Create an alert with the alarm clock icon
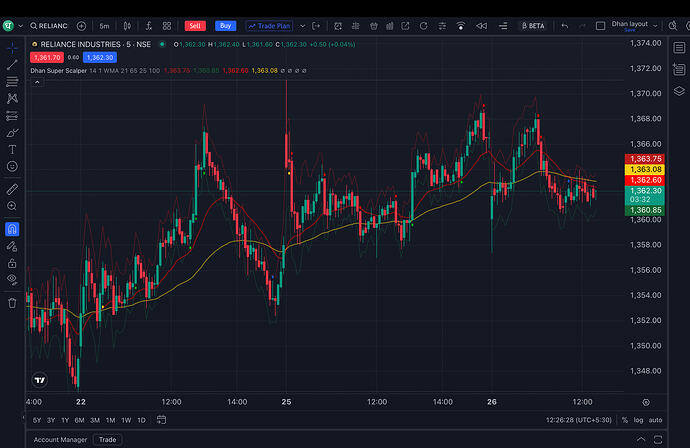 coord(338,26)
